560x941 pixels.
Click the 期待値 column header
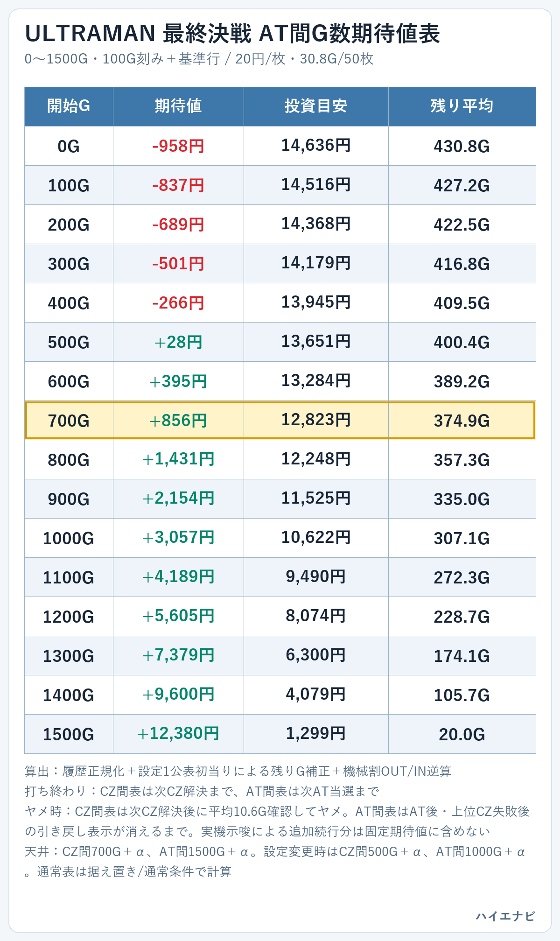(178, 106)
